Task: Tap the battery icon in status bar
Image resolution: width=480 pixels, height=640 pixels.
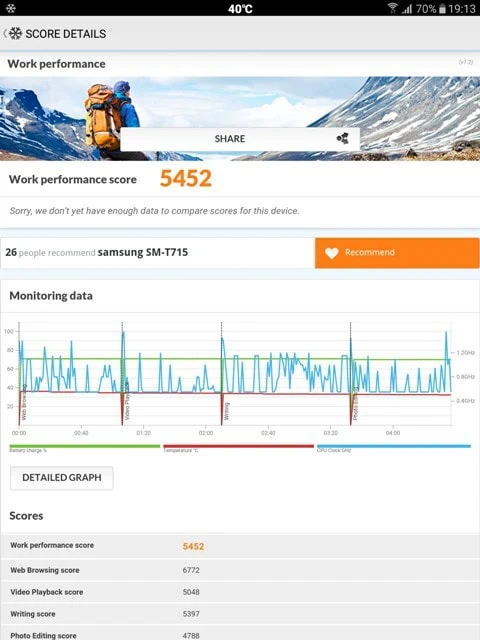Action: coord(442,9)
